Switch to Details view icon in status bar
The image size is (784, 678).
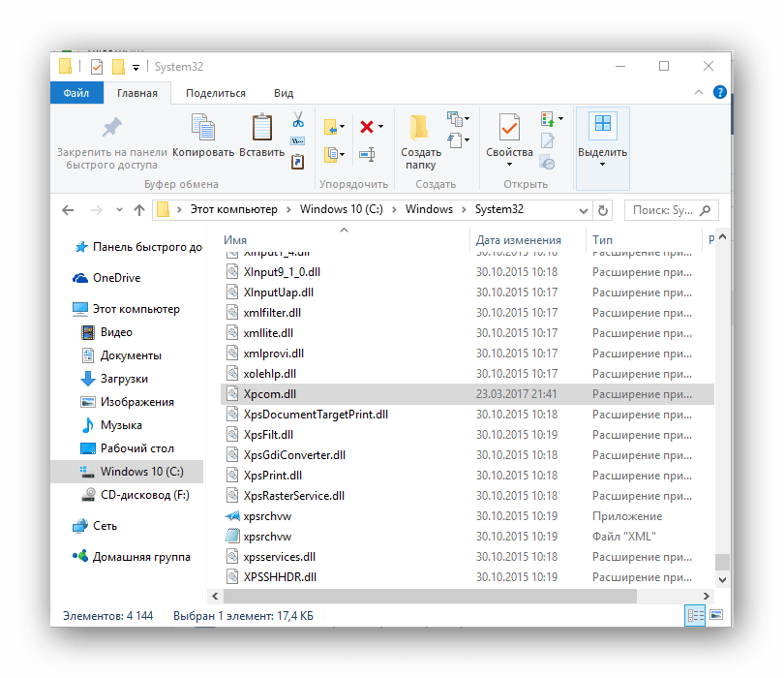pyautogui.click(x=695, y=615)
